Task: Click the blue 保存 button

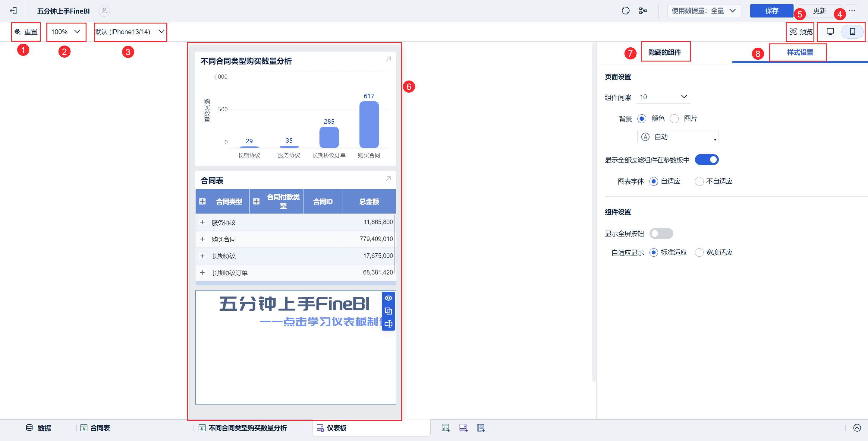Action: [771, 11]
